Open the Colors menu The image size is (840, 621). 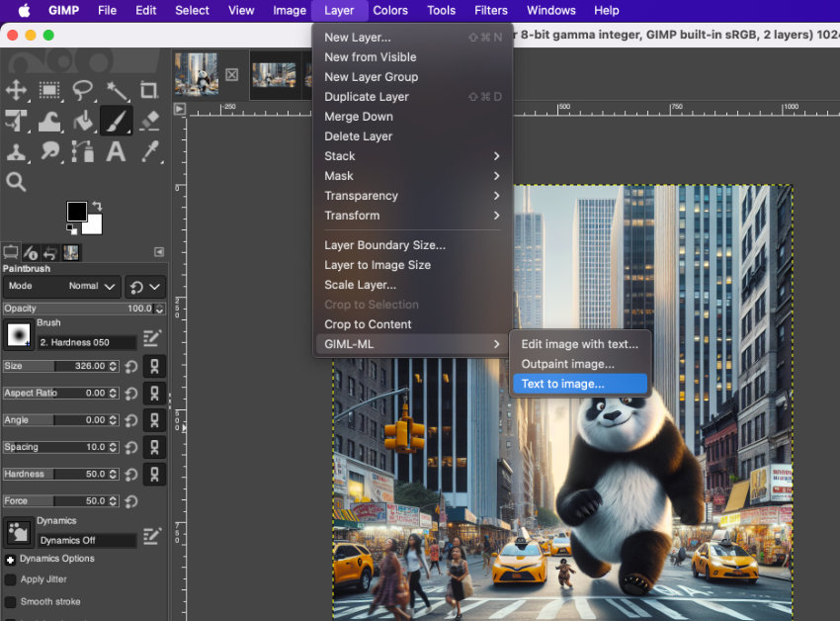pos(390,10)
